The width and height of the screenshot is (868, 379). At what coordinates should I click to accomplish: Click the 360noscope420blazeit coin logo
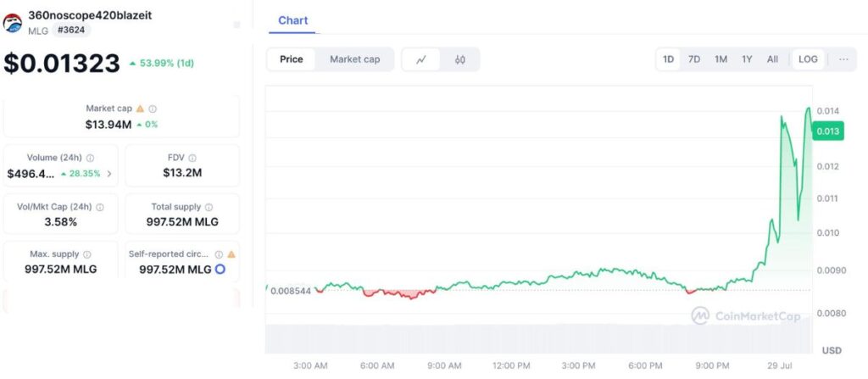pos(13,23)
